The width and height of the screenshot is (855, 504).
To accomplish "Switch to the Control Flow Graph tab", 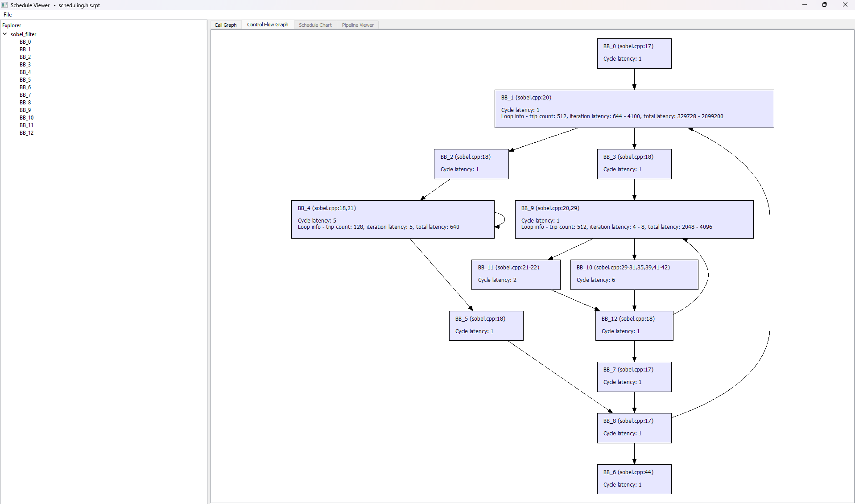I will pyautogui.click(x=268, y=25).
